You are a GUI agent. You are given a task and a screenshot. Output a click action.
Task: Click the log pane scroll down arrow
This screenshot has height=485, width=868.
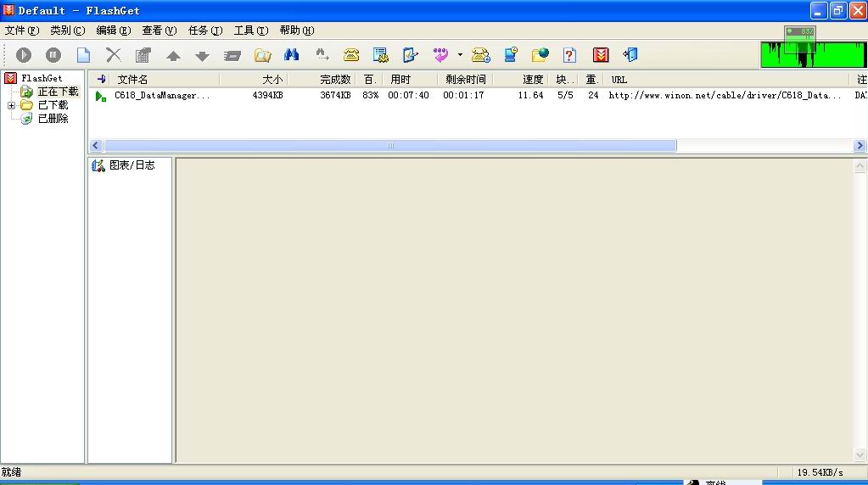point(860,455)
